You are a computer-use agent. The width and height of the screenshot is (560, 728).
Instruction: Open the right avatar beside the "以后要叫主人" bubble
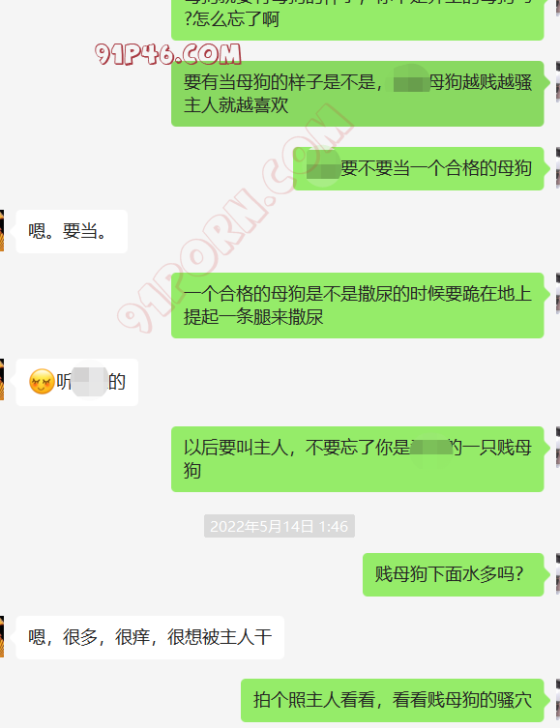[x=558, y=447]
